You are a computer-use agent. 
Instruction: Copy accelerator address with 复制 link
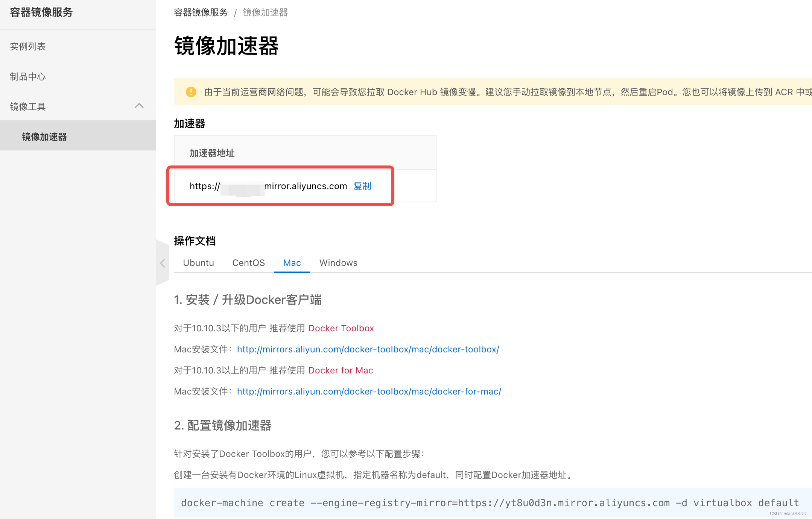pos(362,186)
